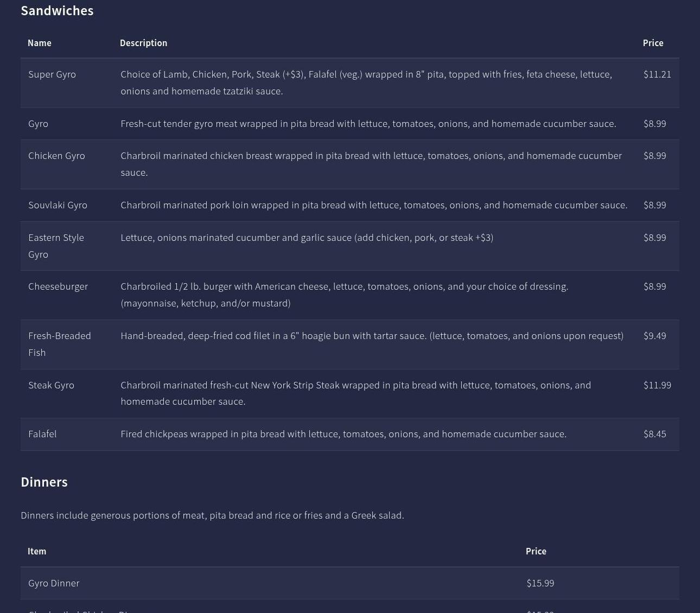
Task: Click the $9.49 Fresh-Breaded Fish price
Action: click(x=654, y=336)
